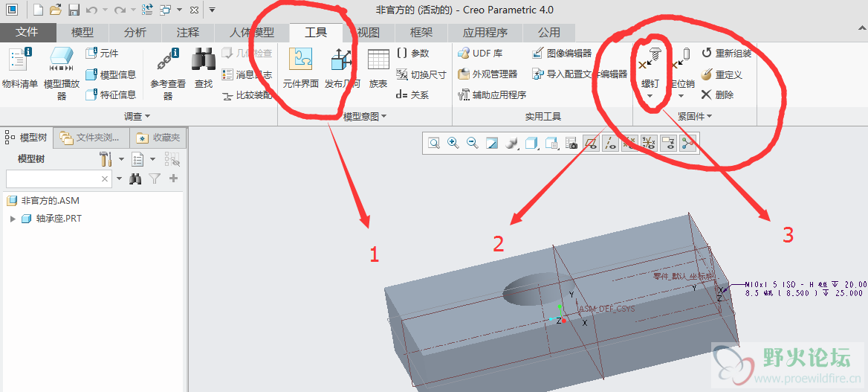This screenshot has height=392, width=868.
Task: Click the 查找 binoculars find tool
Action: tap(204, 68)
